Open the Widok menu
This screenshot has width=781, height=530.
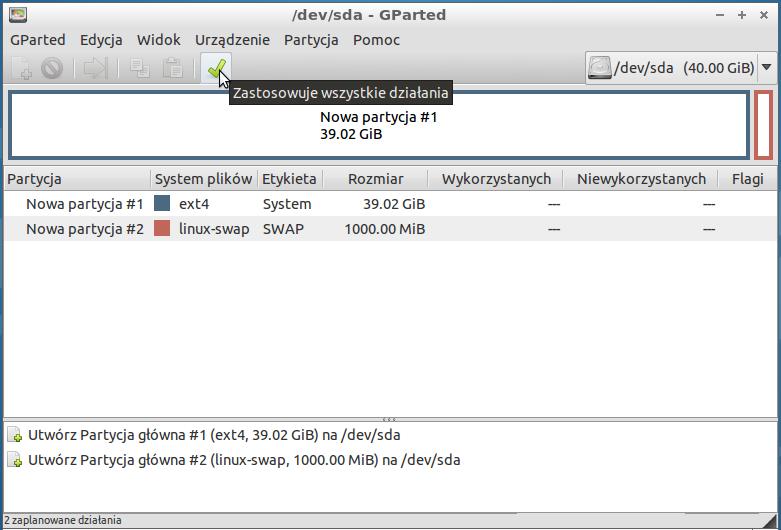click(x=159, y=40)
